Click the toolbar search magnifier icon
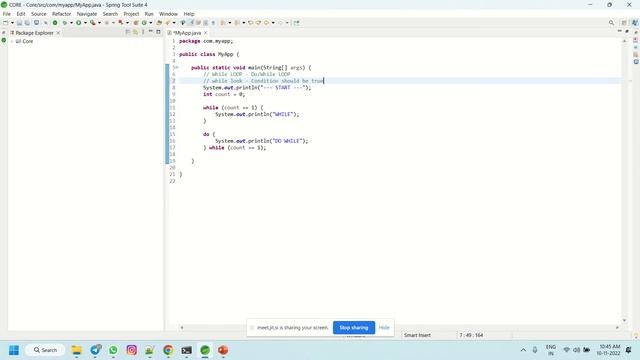 tap(611, 23)
